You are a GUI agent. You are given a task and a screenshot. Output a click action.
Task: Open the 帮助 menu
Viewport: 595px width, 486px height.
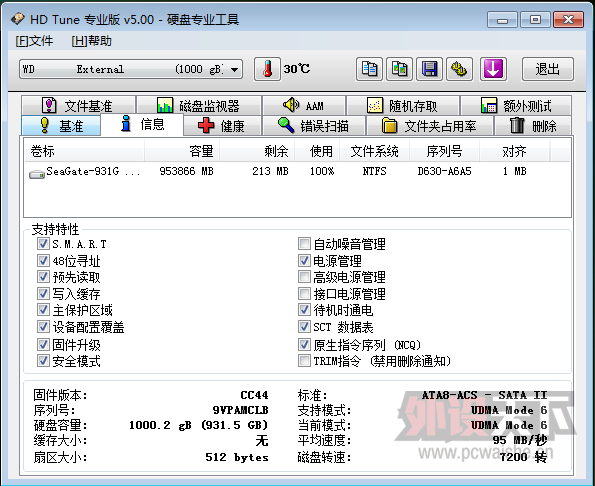pos(91,41)
